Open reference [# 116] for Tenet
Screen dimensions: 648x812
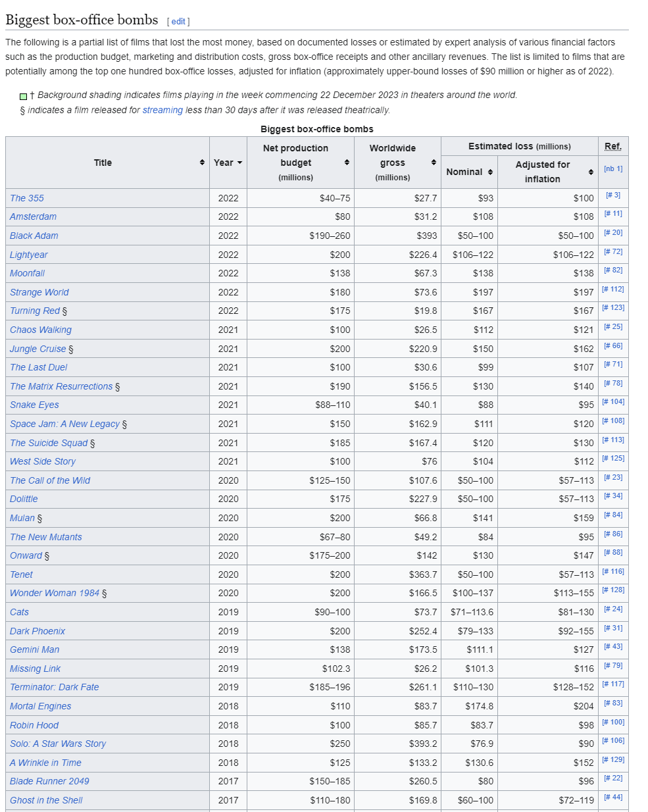[613, 572]
